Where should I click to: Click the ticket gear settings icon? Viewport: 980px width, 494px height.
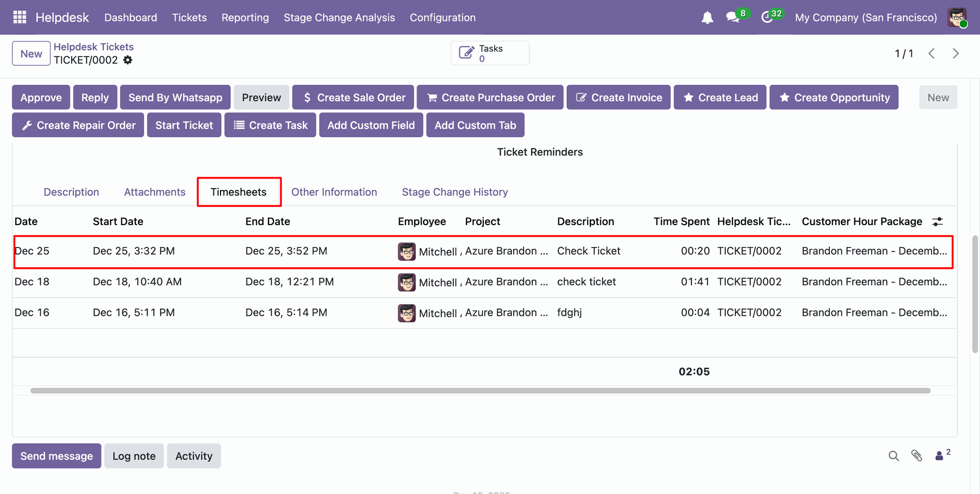coord(128,60)
